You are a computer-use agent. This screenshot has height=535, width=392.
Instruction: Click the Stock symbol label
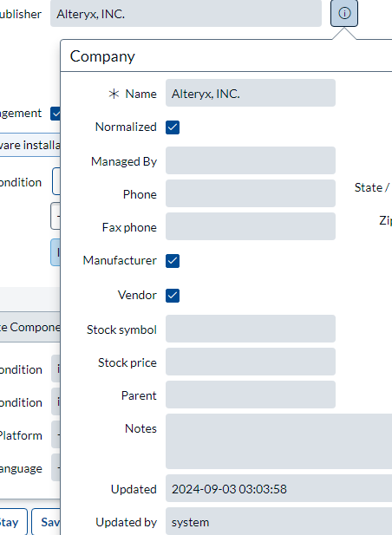(x=121, y=330)
